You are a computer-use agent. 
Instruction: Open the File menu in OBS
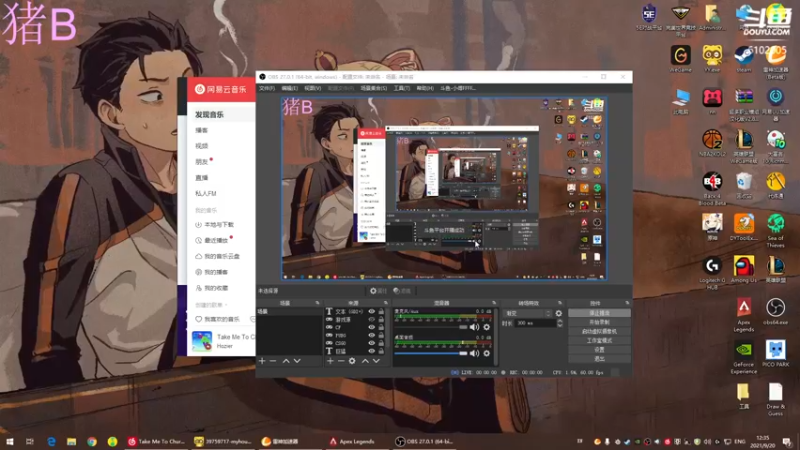point(266,88)
